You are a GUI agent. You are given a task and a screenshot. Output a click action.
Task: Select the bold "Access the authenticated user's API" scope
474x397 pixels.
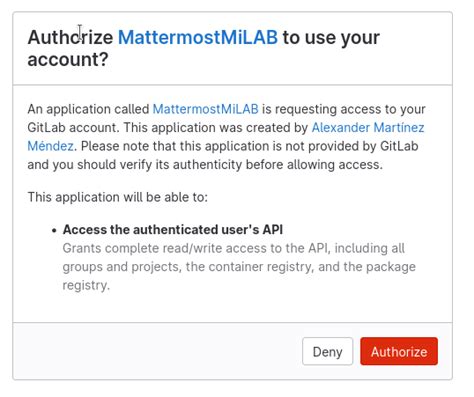tap(173, 230)
